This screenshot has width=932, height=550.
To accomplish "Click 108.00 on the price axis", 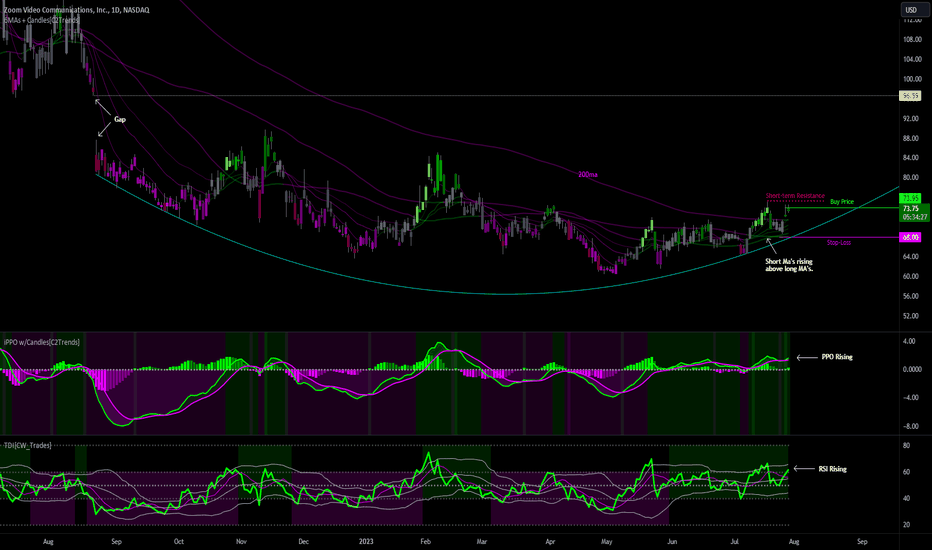I will coord(911,39).
